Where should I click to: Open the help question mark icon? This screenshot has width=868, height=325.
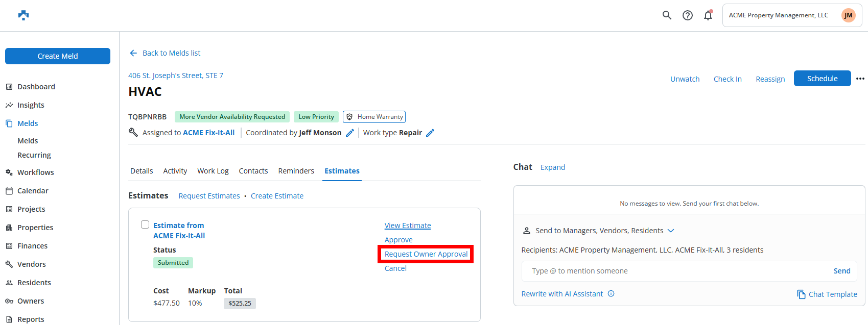pyautogui.click(x=688, y=15)
